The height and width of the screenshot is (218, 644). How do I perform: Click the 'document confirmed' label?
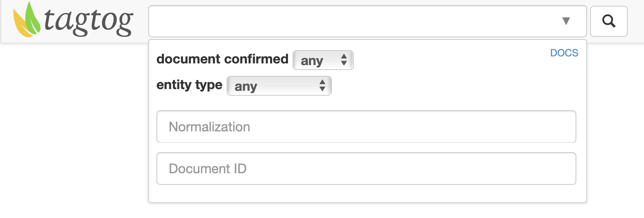(222, 59)
